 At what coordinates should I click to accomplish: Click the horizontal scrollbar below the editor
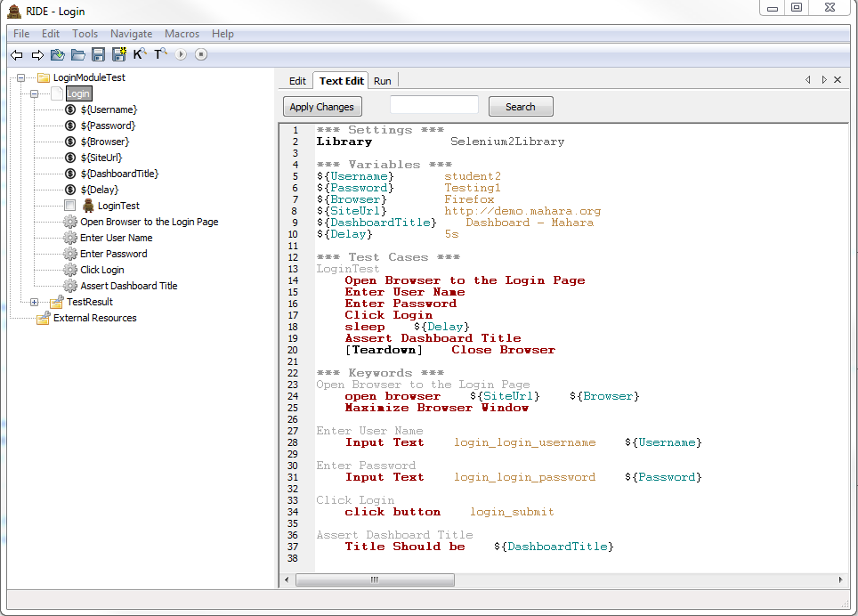(375, 580)
